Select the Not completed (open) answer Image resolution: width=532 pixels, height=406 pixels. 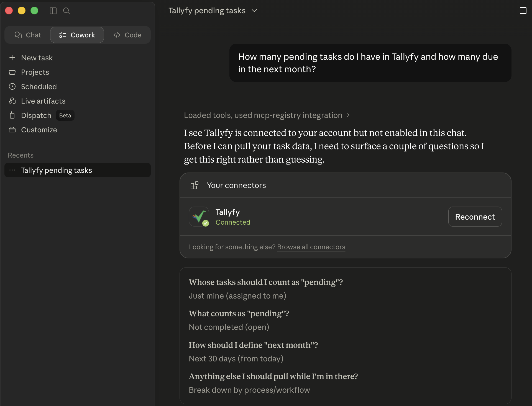point(229,327)
